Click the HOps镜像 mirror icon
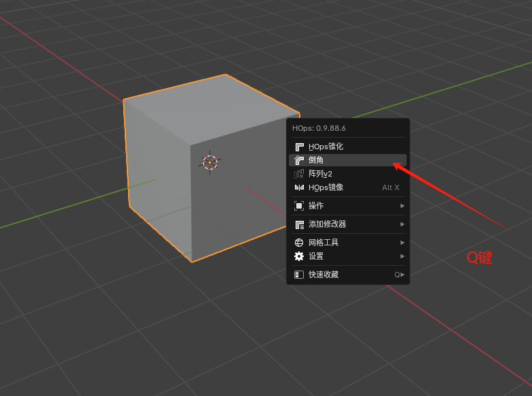532x396 pixels. pos(299,187)
